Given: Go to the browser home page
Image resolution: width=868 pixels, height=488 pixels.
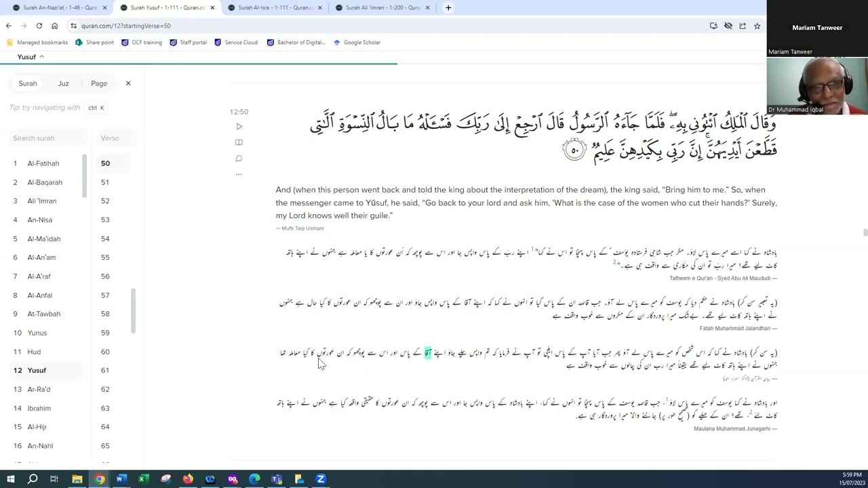Looking at the screenshot, I should [54, 26].
